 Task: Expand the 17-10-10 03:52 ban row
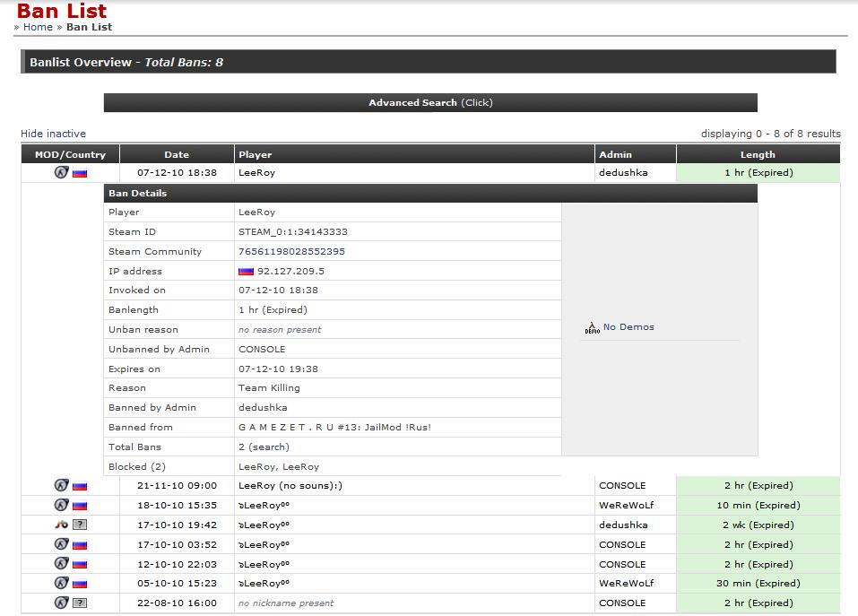pos(430,545)
